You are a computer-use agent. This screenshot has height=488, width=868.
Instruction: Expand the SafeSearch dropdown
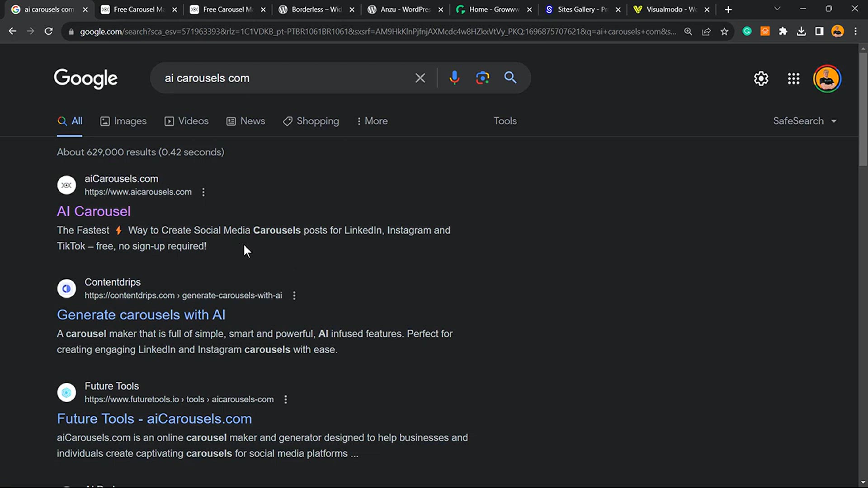point(805,121)
